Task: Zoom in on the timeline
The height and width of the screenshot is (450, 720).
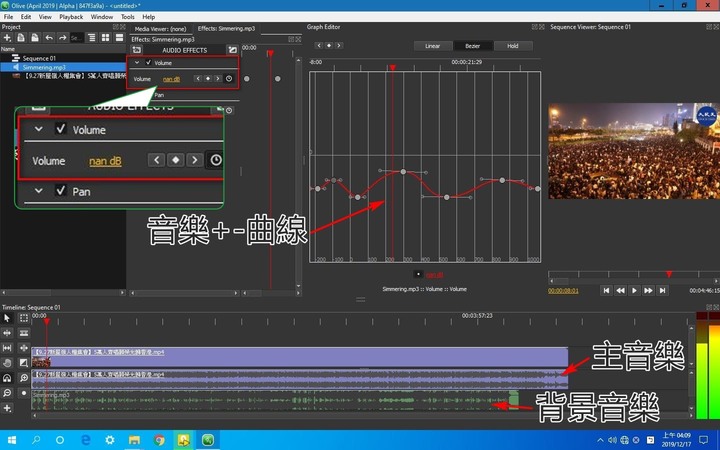Action: pyautogui.click(x=24, y=378)
